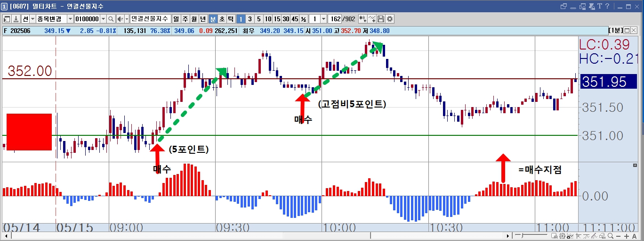Choose the 30 minute interval button
The width and height of the screenshot is (644, 241).
coord(286,19)
